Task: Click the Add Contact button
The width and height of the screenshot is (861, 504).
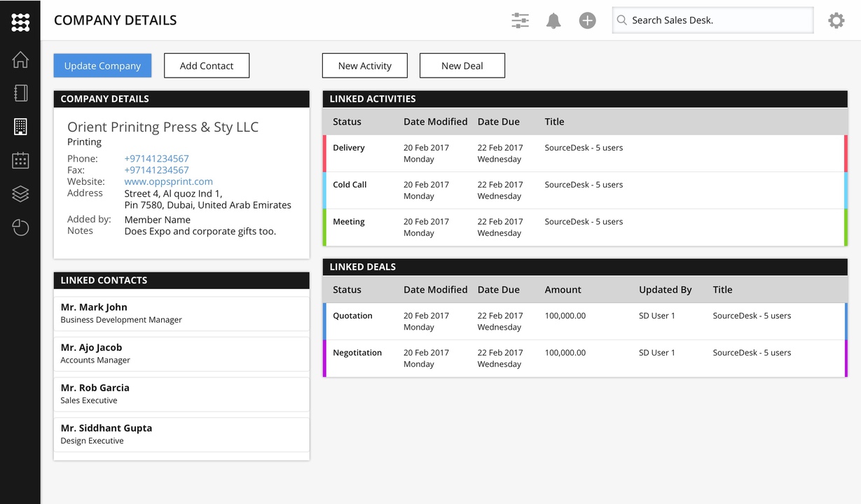Action: 207,65
